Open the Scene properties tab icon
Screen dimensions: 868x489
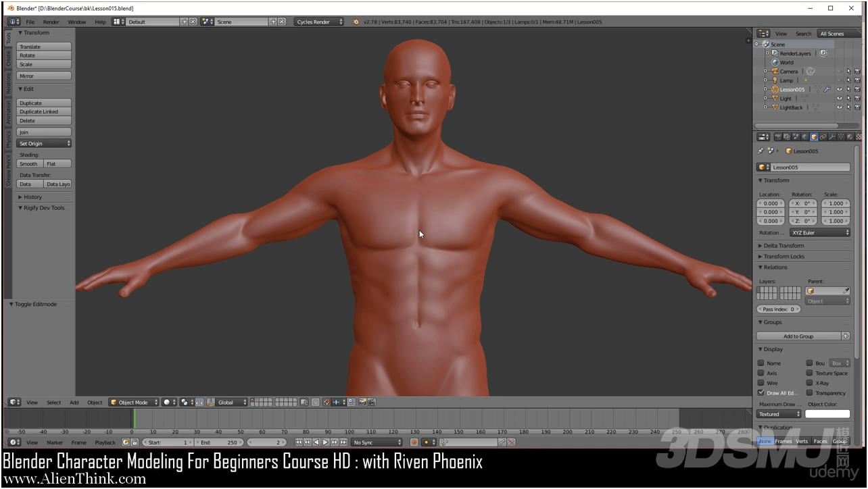click(796, 137)
